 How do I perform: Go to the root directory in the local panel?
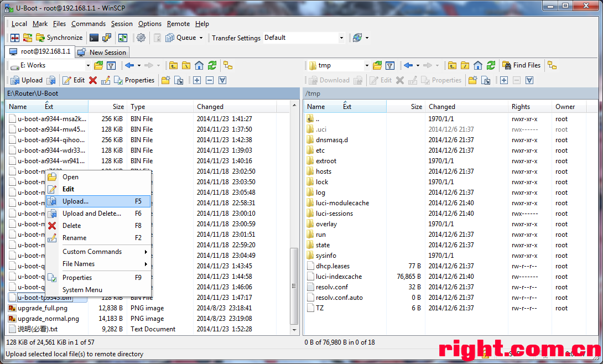click(186, 66)
